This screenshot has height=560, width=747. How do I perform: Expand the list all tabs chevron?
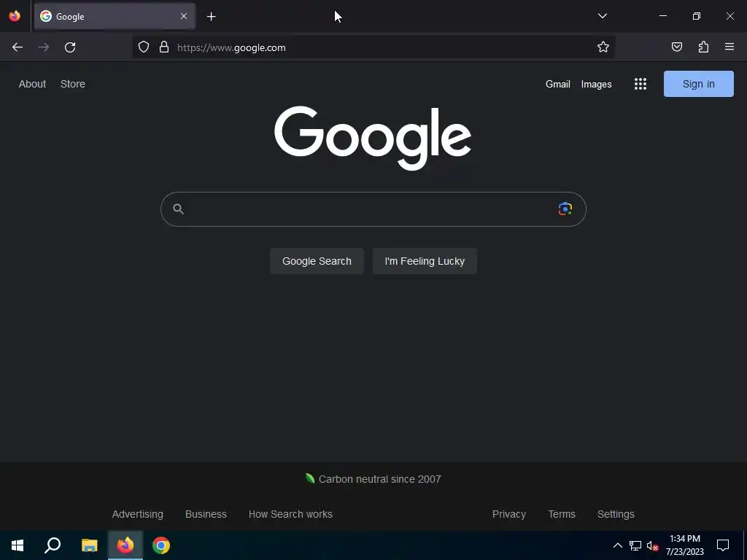[x=602, y=16]
